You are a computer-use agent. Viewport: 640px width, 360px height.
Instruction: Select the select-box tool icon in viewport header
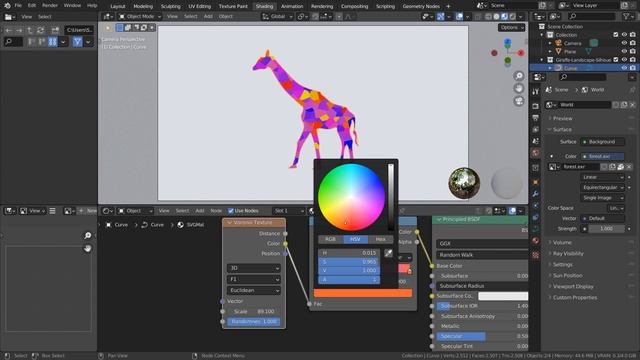(x=120, y=28)
